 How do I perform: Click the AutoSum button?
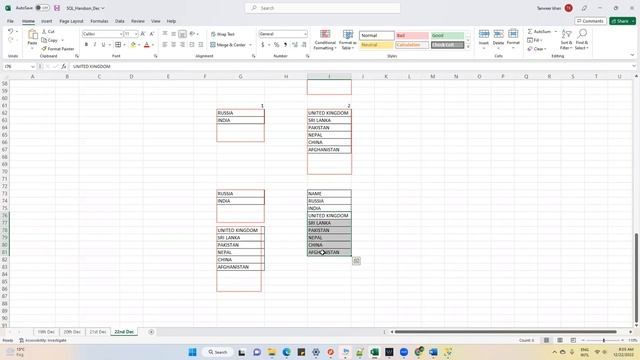[540, 31]
